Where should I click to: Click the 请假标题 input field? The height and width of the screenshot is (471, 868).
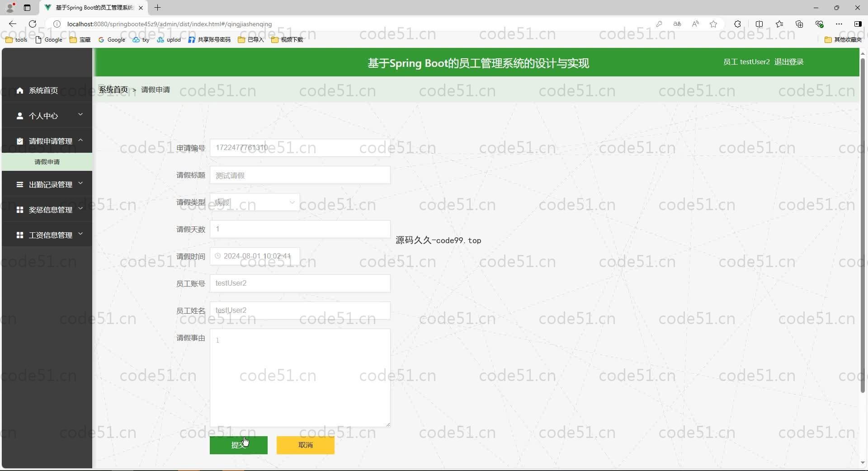click(300, 175)
